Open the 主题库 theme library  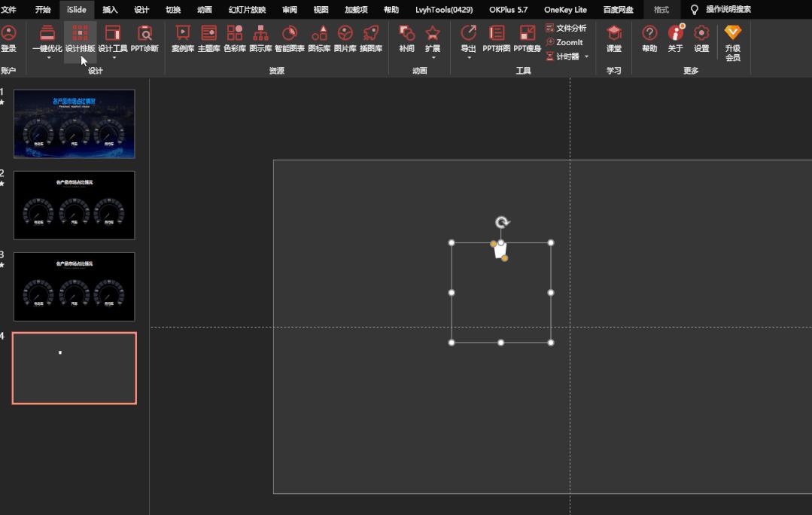pos(208,38)
